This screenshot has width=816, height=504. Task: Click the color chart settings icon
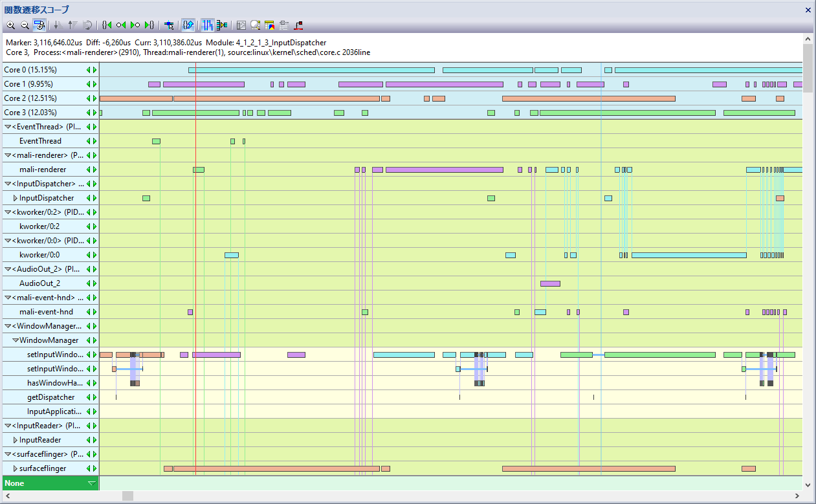270,25
